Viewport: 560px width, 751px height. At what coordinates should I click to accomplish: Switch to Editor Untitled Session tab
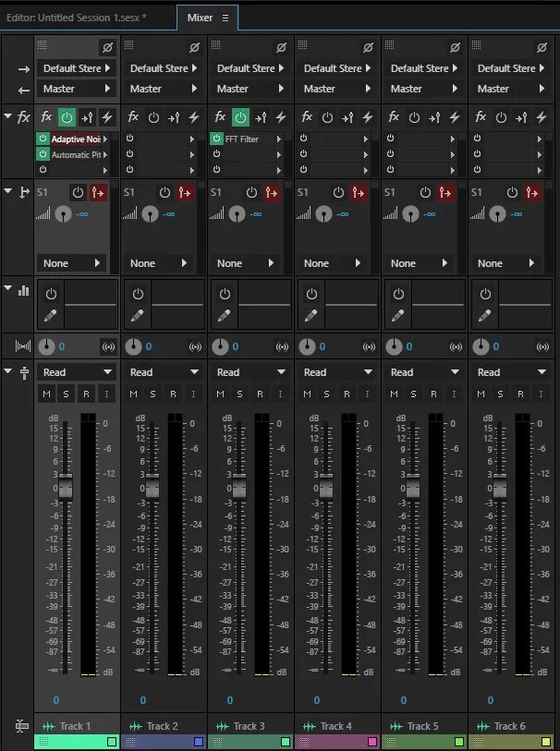tap(77, 18)
